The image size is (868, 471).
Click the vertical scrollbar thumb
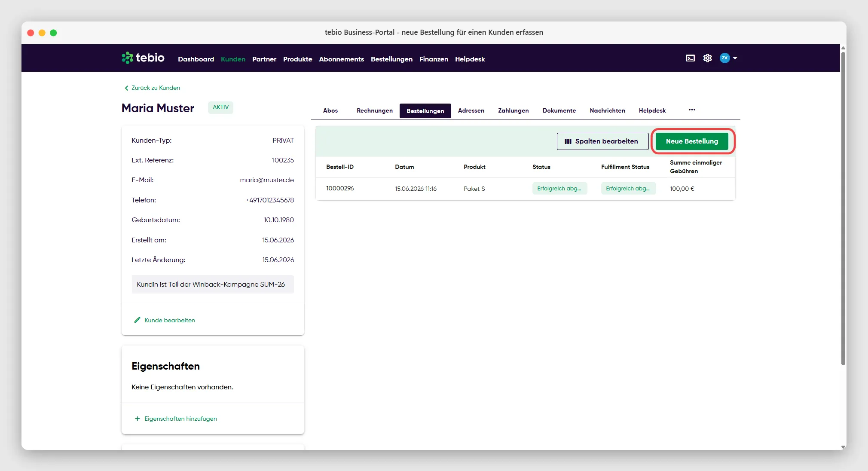click(x=843, y=208)
